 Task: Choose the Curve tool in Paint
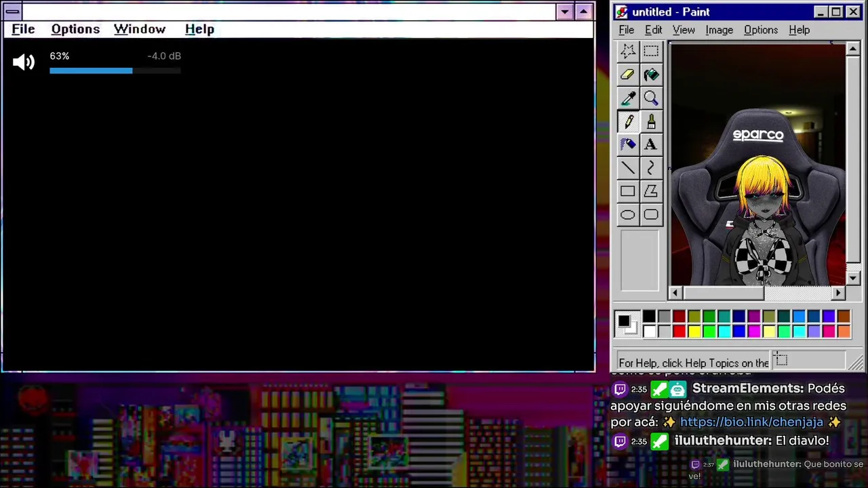click(x=651, y=168)
